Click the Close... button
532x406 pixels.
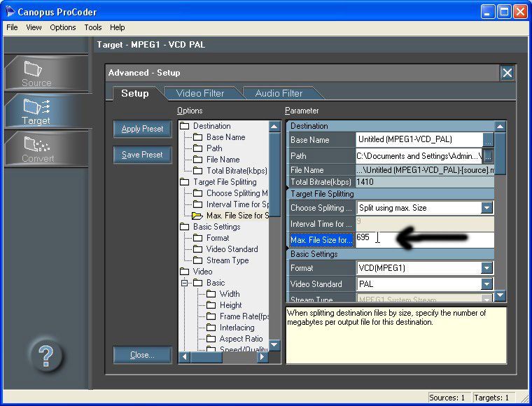(143, 355)
